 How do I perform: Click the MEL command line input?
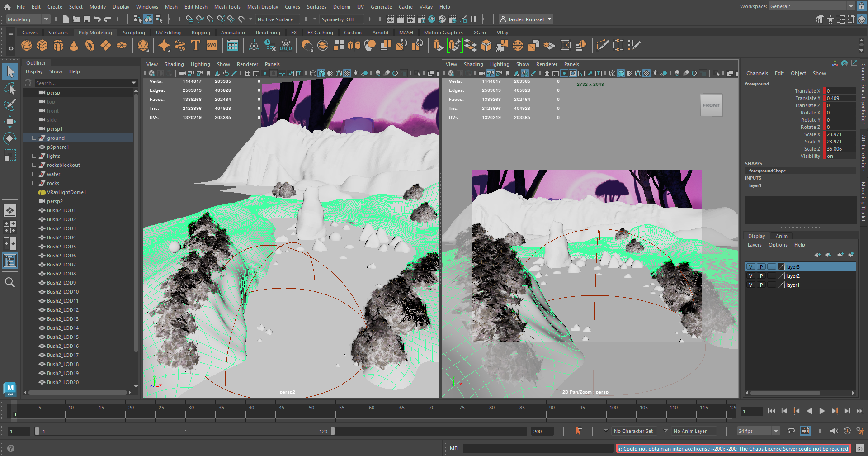coord(538,448)
